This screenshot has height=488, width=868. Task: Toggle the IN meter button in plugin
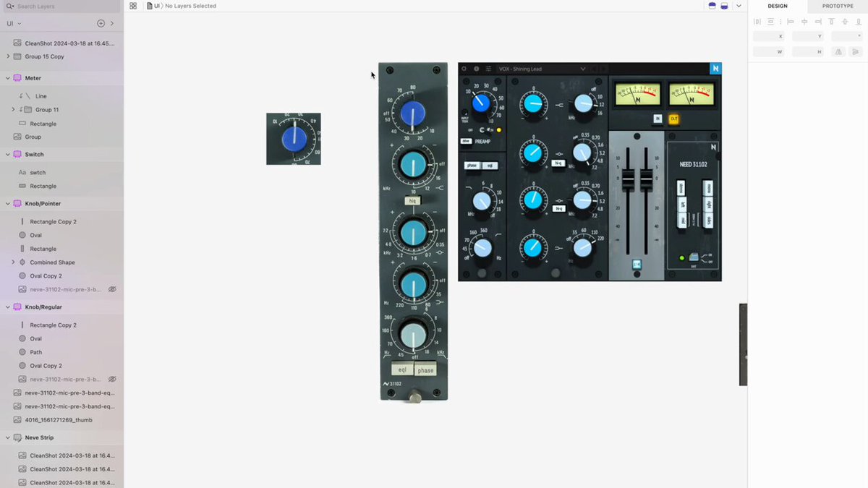658,119
